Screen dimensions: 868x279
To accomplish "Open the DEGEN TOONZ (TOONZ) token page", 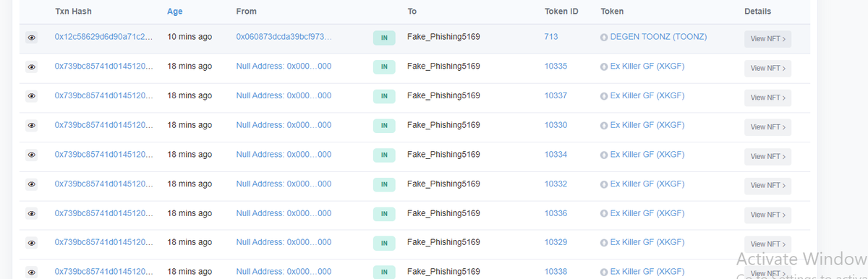I will [x=658, y=36].
